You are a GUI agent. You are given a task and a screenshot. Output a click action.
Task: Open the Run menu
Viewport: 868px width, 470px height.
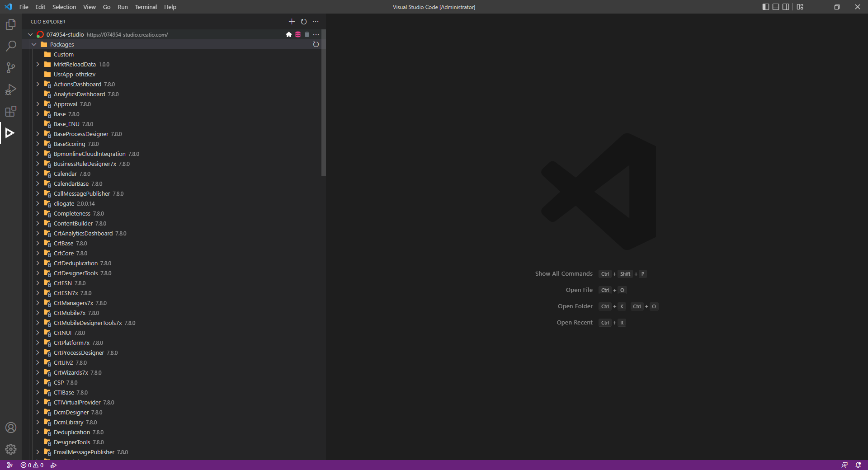[x=122, y=7]
